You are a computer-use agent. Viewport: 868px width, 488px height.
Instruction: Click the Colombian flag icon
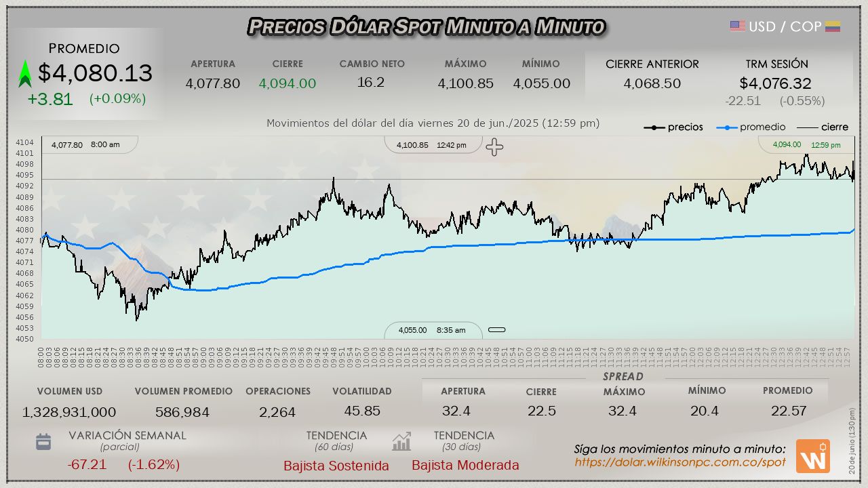point(833,26)
